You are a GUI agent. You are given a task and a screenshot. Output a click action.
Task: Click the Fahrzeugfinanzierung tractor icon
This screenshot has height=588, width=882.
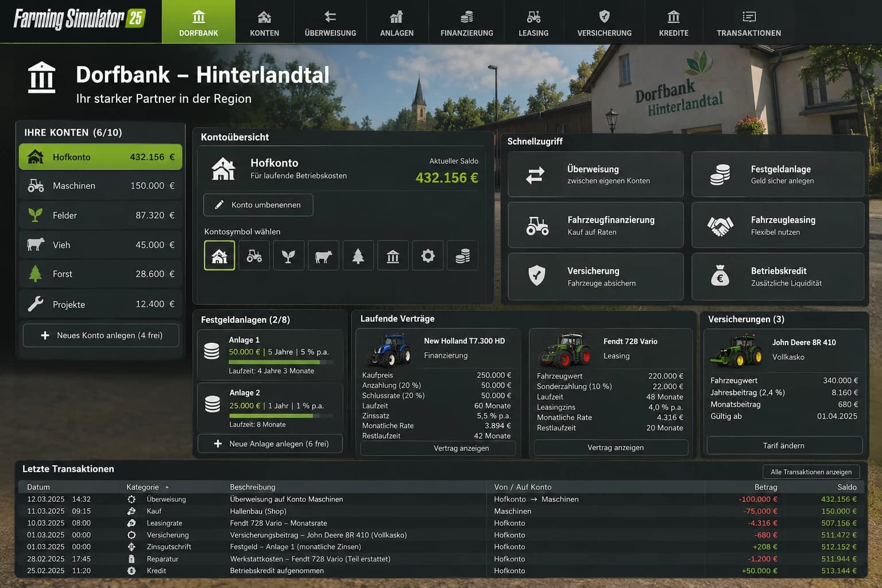(537, 226)
